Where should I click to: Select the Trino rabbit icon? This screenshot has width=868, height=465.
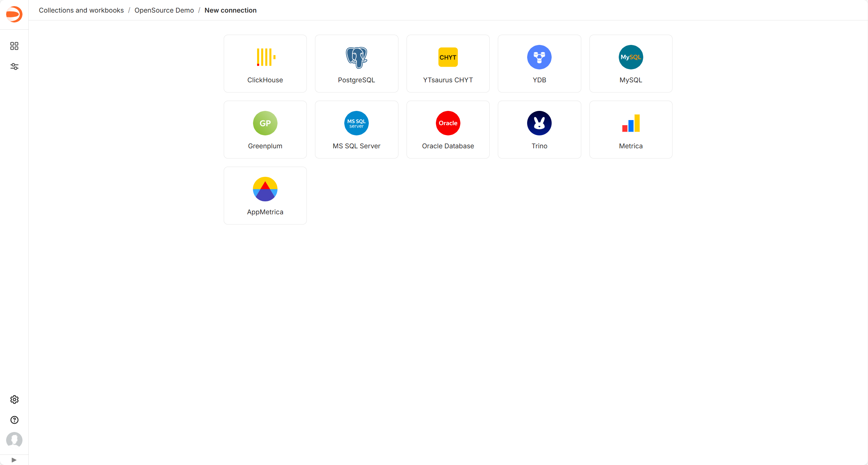pyautogui.click(x=539, y=123)
